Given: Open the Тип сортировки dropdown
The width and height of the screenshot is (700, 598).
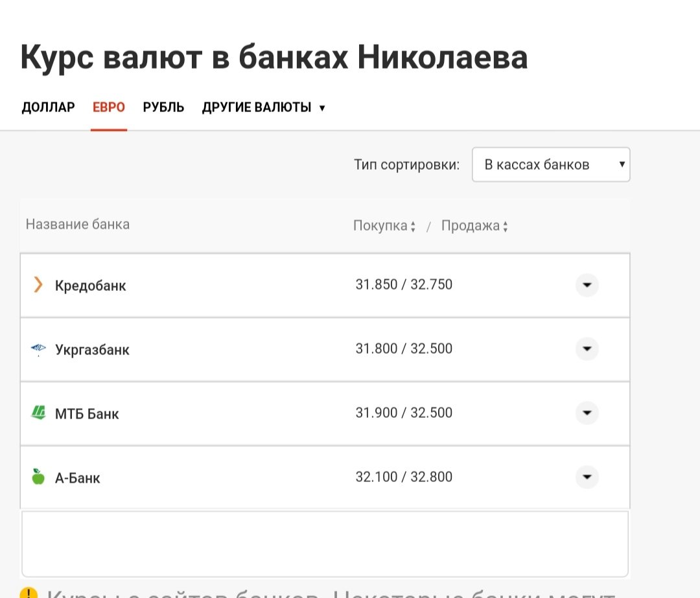Looking at the screenshot, I should click(x=551, y=165).
